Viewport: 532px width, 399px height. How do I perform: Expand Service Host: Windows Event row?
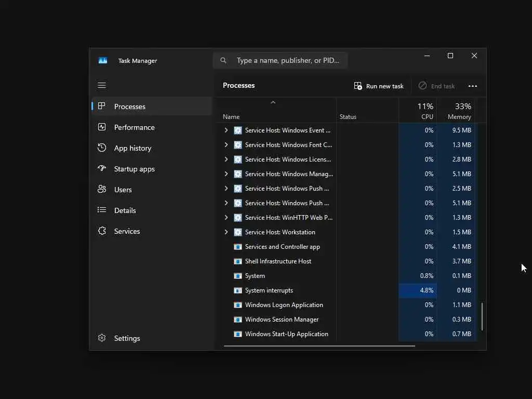click(227, 130)
